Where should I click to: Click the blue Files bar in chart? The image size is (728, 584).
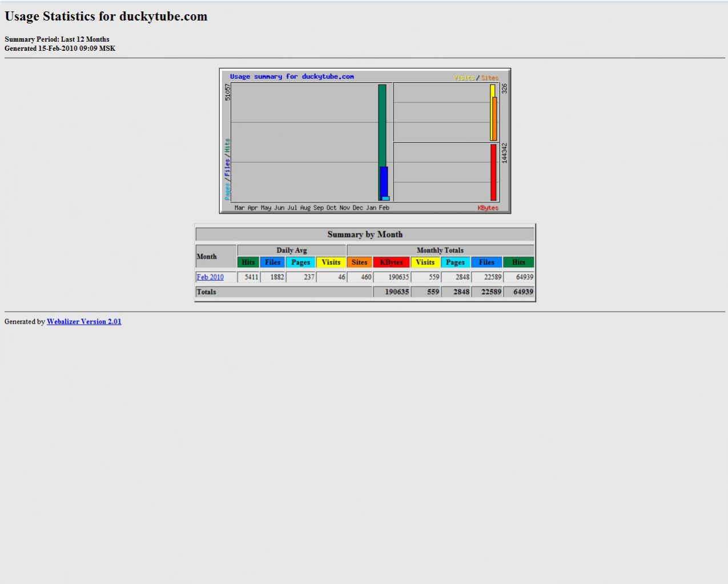(x=384, y=182)
